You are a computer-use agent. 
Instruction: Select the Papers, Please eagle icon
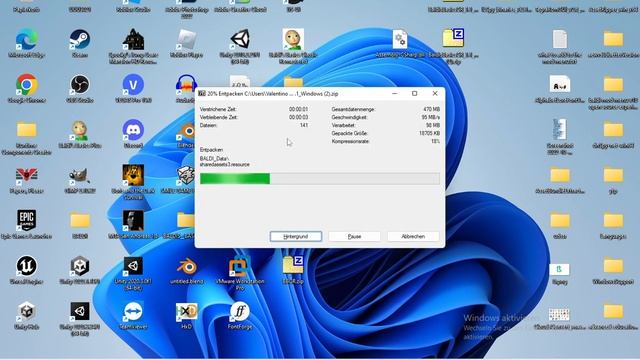point(27,176)
